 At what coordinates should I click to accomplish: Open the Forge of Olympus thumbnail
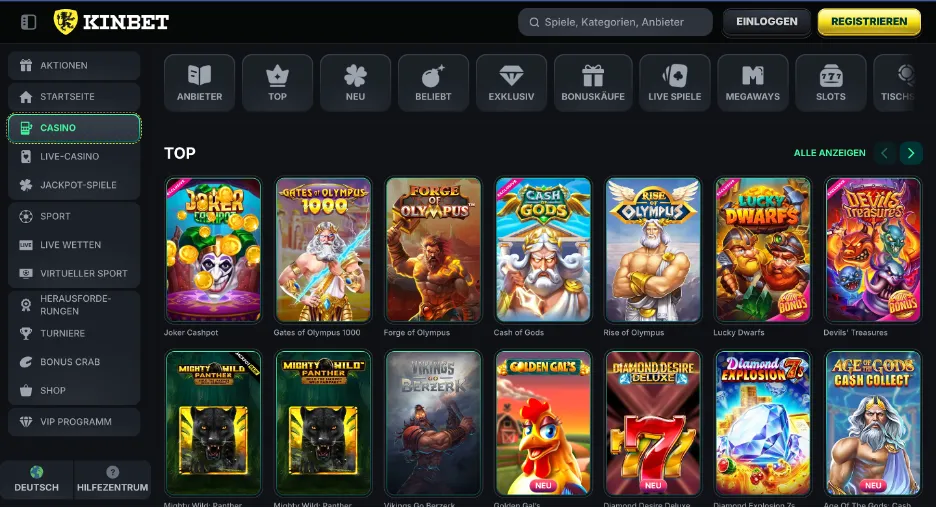click(433, 250)
